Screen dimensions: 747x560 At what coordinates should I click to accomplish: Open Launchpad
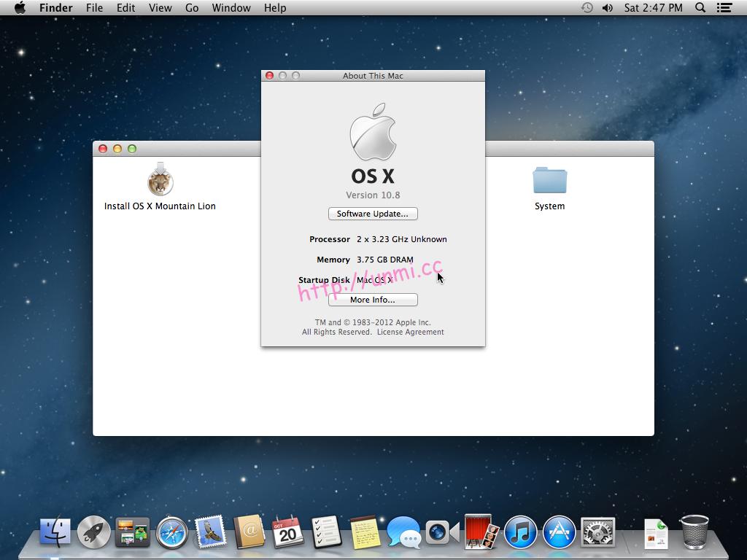click(93, 532)
